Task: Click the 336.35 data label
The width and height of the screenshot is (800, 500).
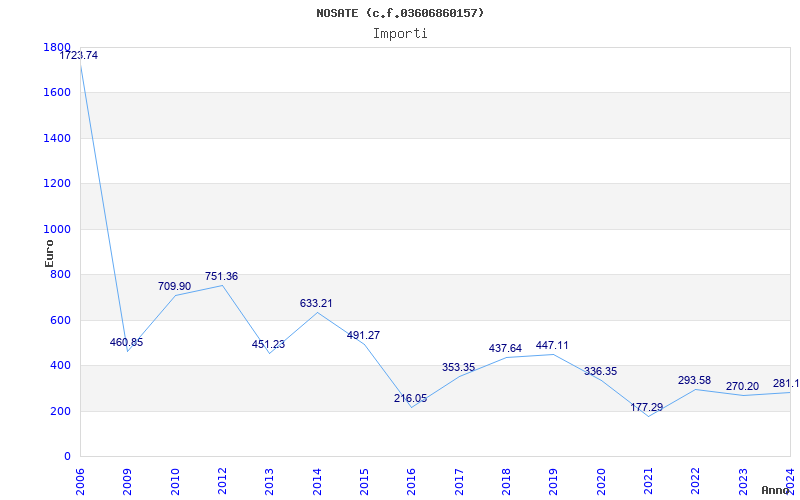Action: coord(601,371)
